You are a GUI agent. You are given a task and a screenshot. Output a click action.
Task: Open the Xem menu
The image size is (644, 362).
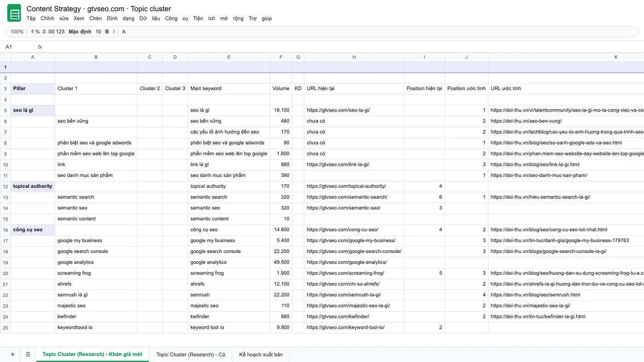point(79,18)
